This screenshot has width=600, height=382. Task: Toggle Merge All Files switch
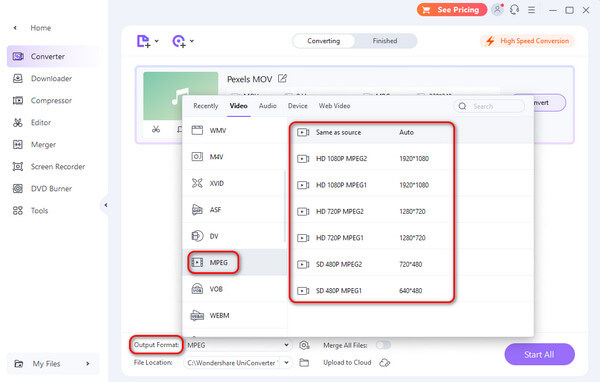coord(383,345)
